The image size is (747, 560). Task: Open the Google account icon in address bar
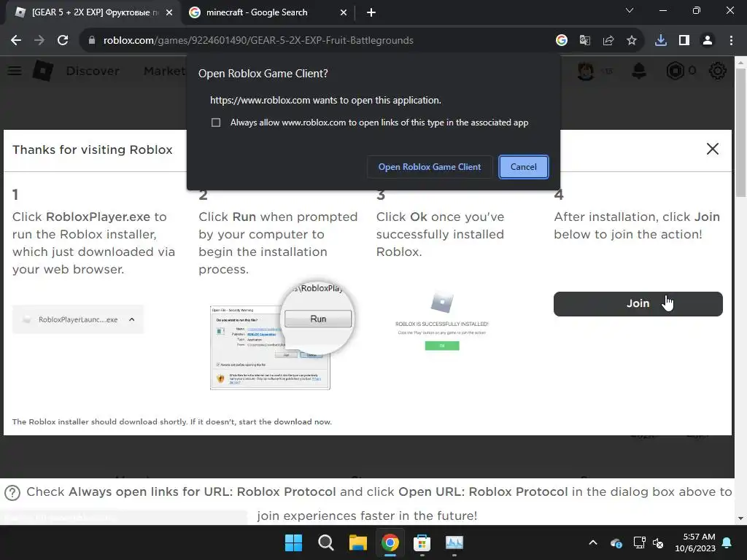click(562, 41)
